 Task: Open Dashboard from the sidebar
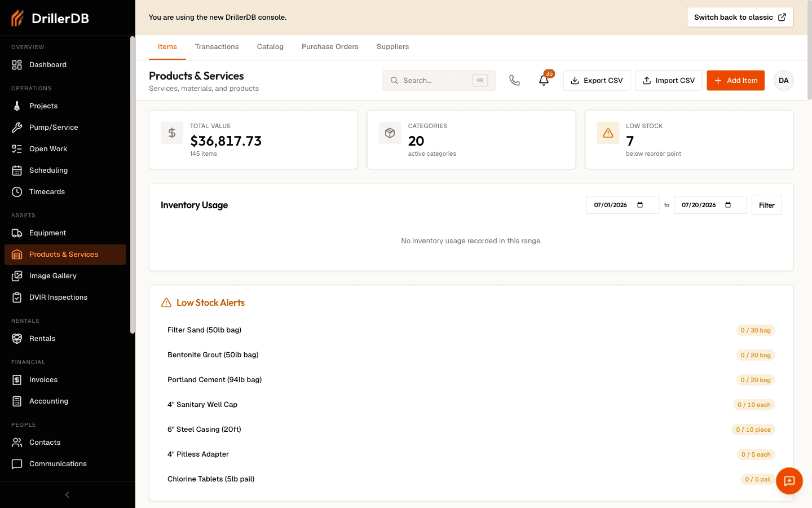click(x=65, y=65)
